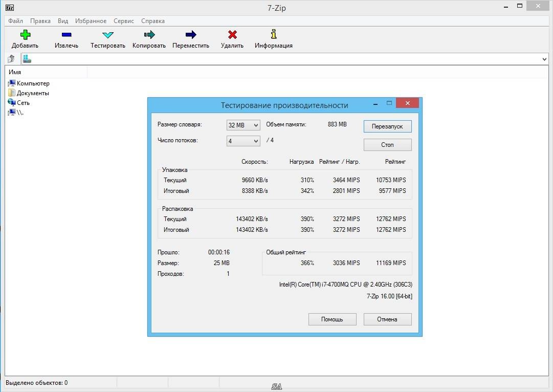
Task: Open the Число потоков dropdown
Action: 243,141
